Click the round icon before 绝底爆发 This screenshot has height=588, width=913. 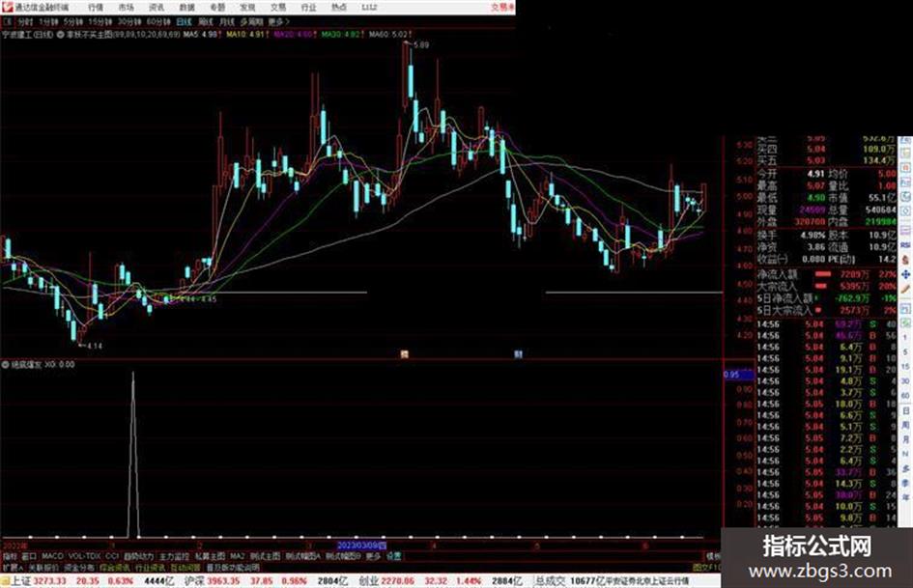click(x=5, y=365)
